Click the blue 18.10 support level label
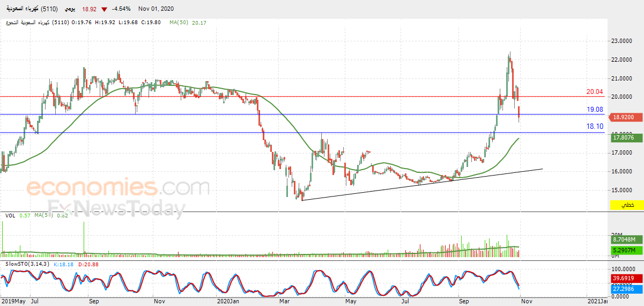This screenshot has height=306, width=644. pyautogui.click(x=595, y=127)
